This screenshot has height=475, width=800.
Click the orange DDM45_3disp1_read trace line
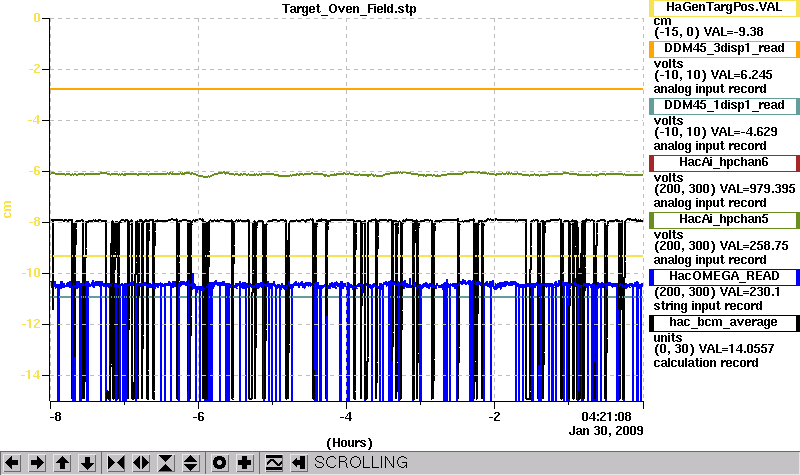click(x=347, y=89)
